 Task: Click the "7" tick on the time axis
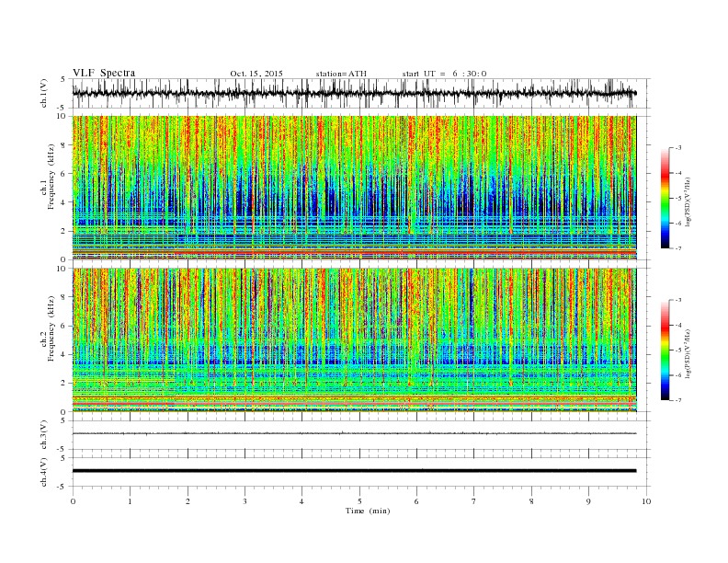point(474,501)
